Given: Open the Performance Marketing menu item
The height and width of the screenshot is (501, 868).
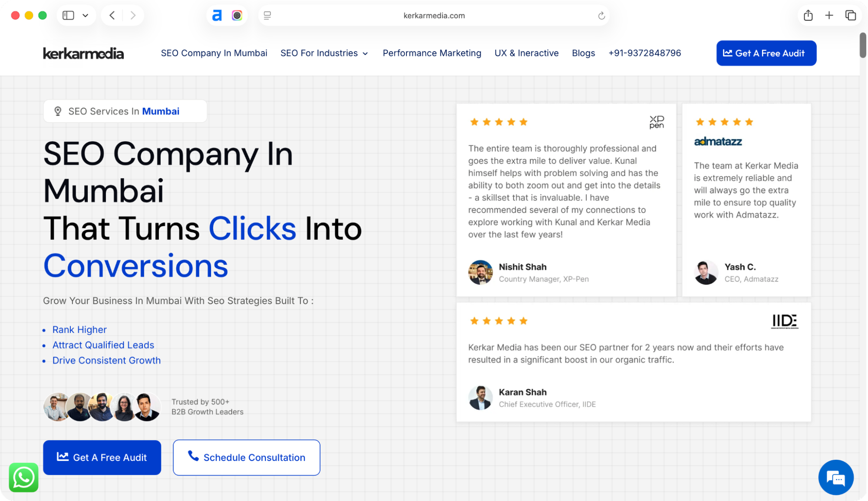Looking at the screenshot, I should click(x=432, y=53).
